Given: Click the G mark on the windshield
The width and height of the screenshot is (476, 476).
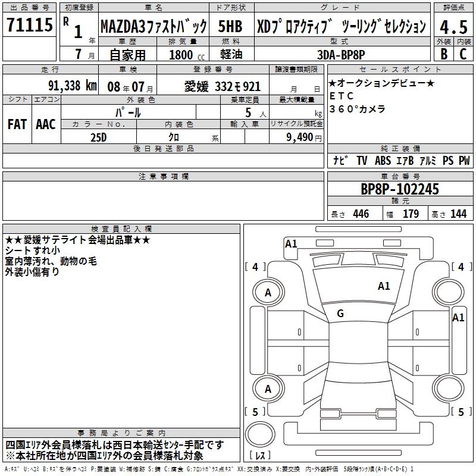Looking at the screenshot, I should tap(340, 314).
